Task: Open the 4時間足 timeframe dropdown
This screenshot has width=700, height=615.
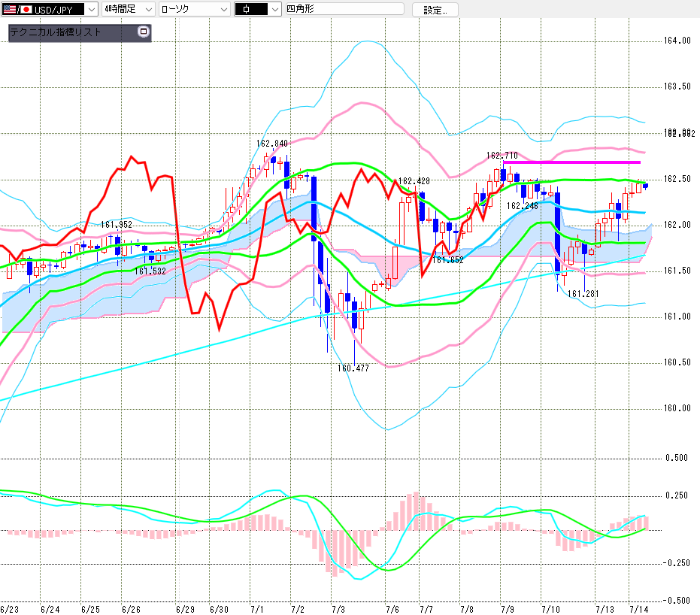Action: 129,9
